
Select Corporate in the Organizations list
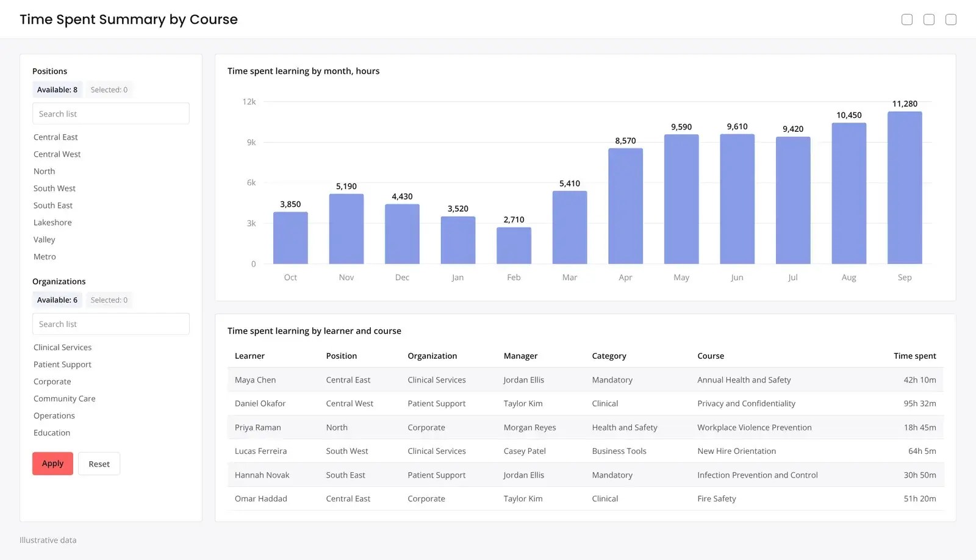pyautogui.click(x=52, y=382)
